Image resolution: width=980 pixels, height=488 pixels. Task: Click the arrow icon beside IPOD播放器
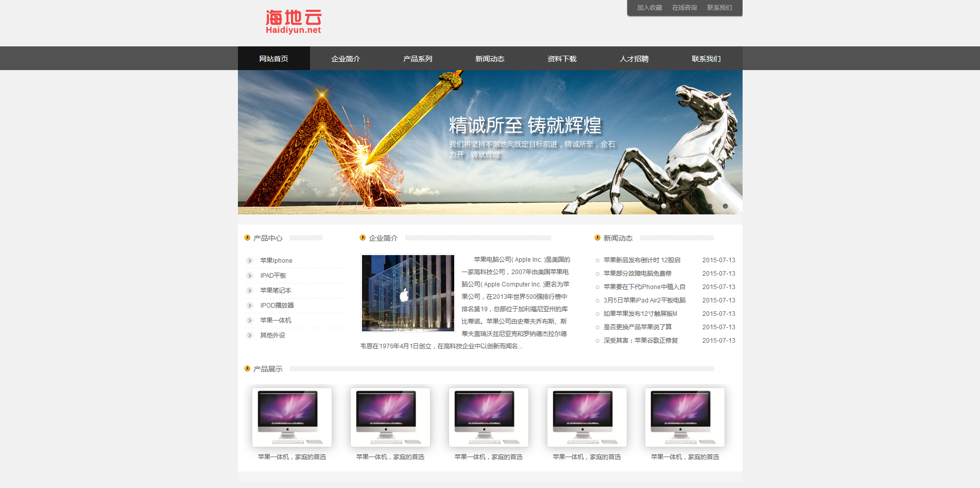point(250,306)
